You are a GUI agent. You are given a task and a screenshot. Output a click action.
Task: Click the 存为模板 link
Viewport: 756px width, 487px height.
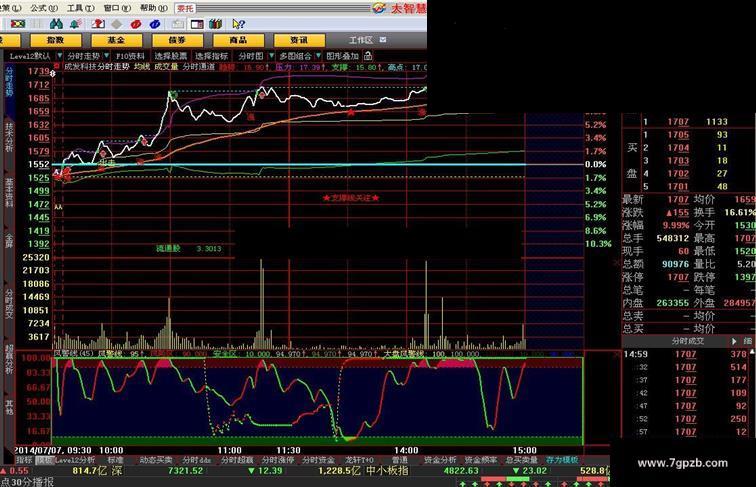[562, 460]
